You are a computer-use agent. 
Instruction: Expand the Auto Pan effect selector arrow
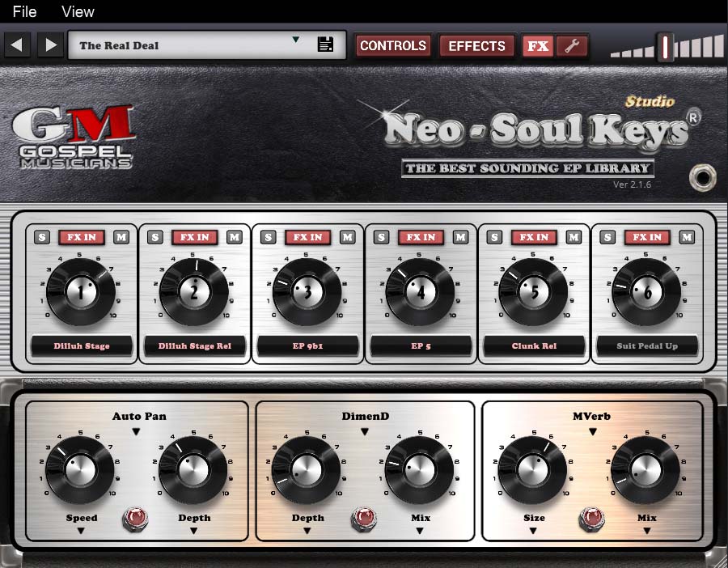click(x=136, y=432)
